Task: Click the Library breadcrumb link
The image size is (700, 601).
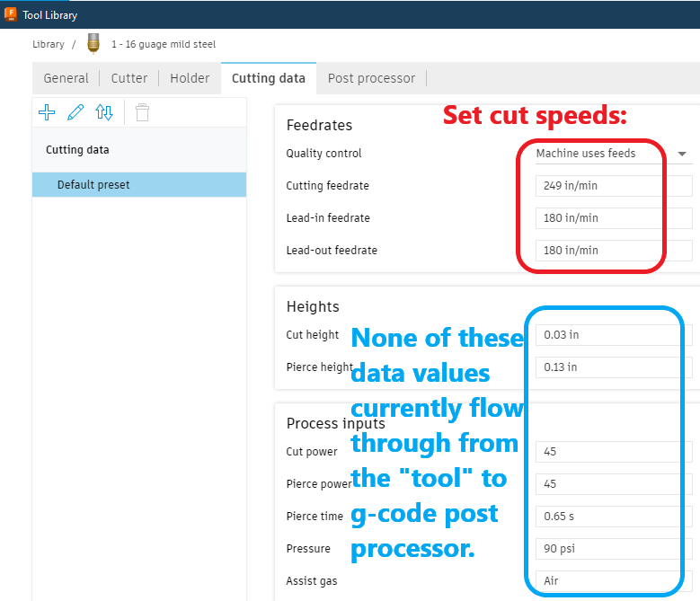Action: (x=49, y=44)
